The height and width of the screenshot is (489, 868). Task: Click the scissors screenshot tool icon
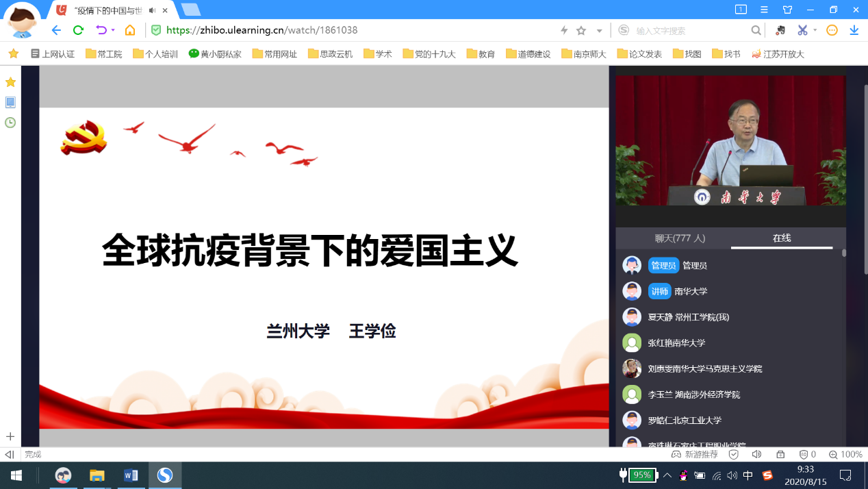(802, 30)
